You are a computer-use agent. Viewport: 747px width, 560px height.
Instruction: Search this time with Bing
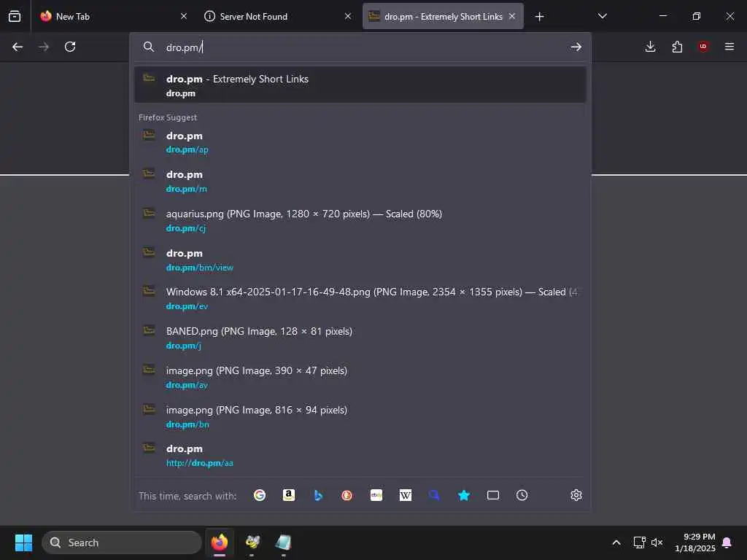click(318, 495)
